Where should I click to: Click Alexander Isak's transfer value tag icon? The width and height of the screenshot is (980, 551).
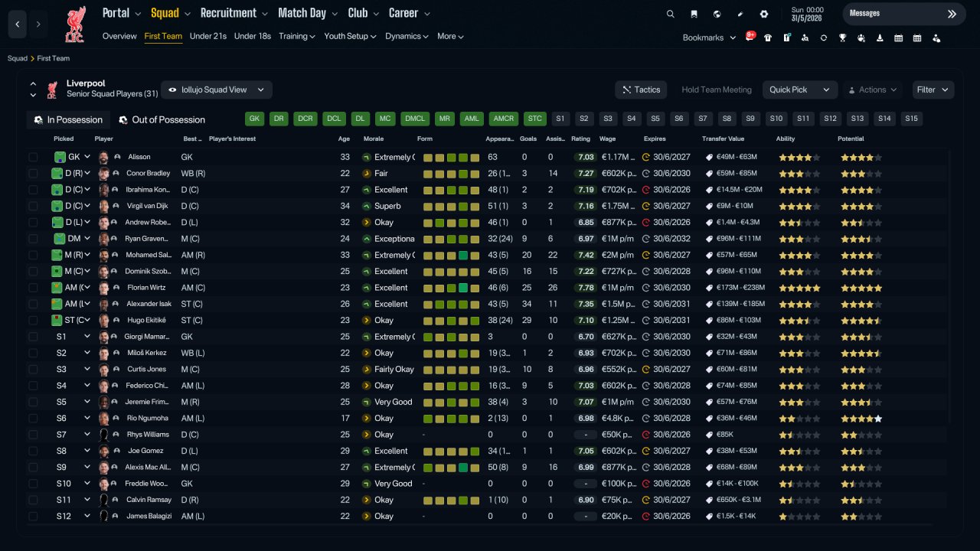(x=709, y=304)
